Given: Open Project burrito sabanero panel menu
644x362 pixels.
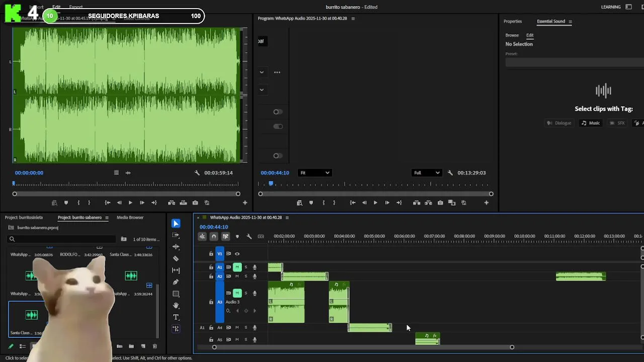Looking at the screenshot, I should (x=107, y=218).
